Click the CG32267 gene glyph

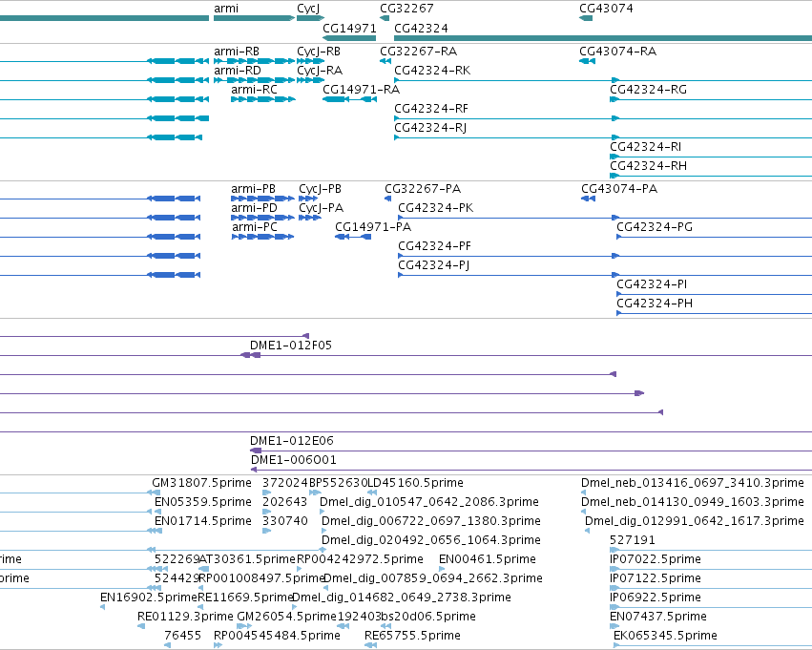[385, 18]
